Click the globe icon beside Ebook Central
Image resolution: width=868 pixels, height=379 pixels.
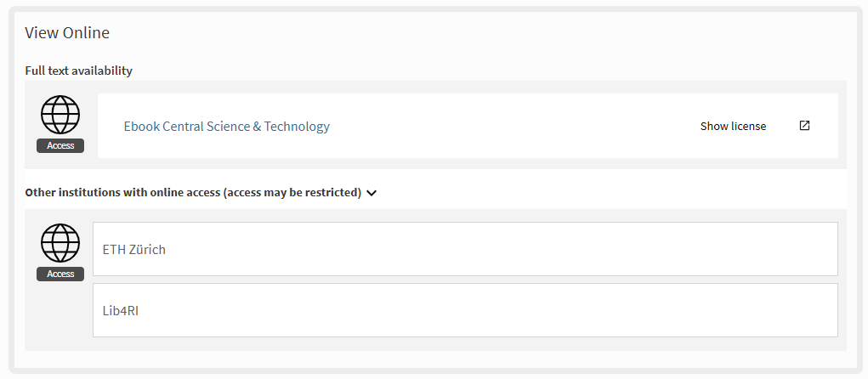point(60,115)
